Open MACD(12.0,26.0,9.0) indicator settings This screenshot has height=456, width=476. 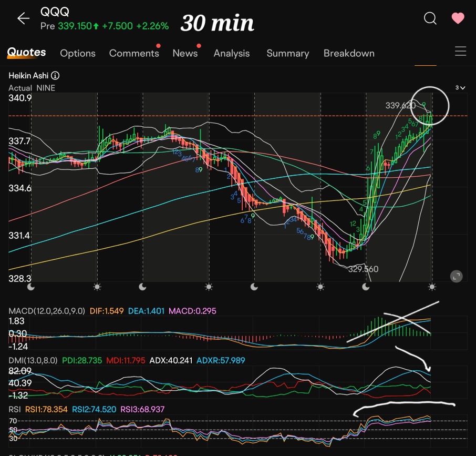47,311
